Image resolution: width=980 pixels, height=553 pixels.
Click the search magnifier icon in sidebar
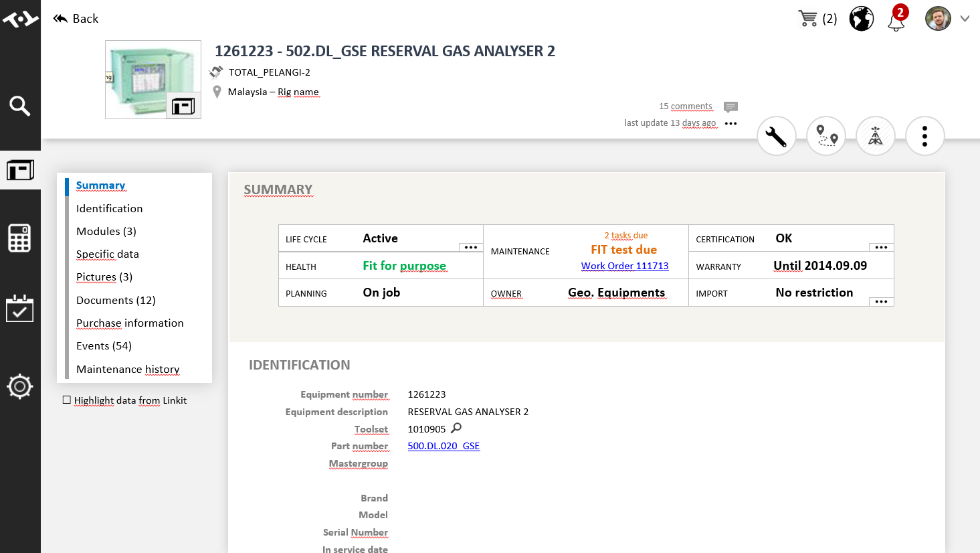point(19,106)
